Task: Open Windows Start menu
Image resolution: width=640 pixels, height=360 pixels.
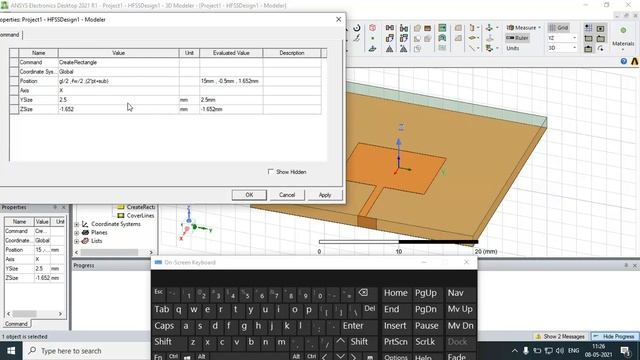Action: (11, 351)
